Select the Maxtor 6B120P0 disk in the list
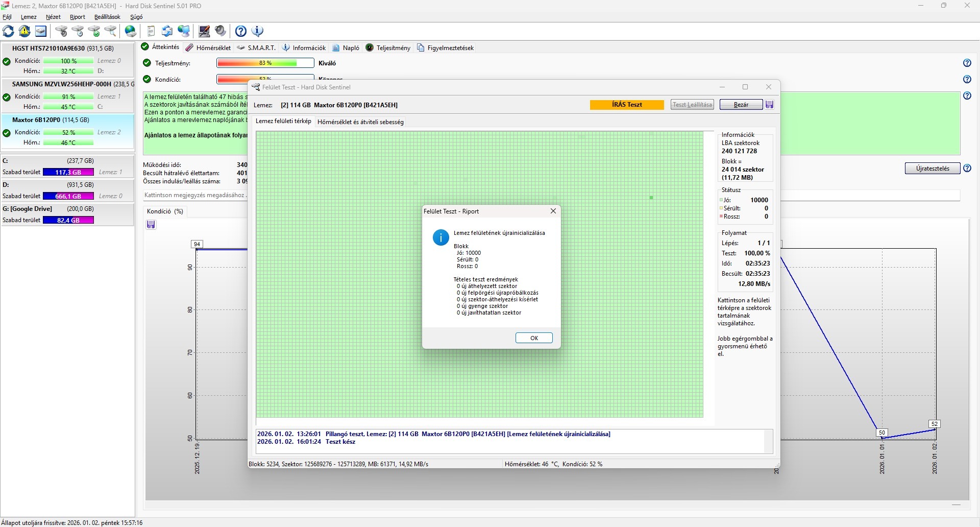 coord(68,132)
